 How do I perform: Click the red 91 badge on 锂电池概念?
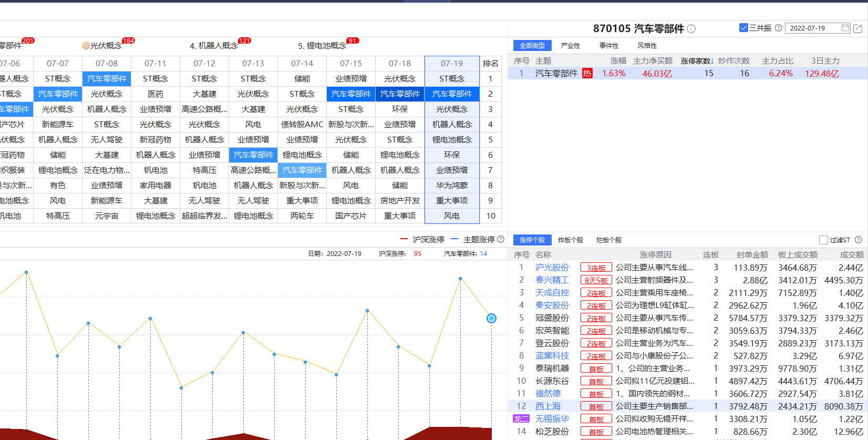353,40
